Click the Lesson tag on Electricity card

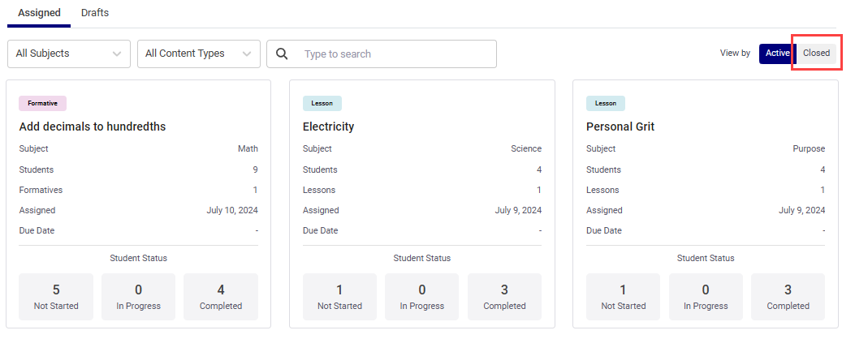point(322,103)
